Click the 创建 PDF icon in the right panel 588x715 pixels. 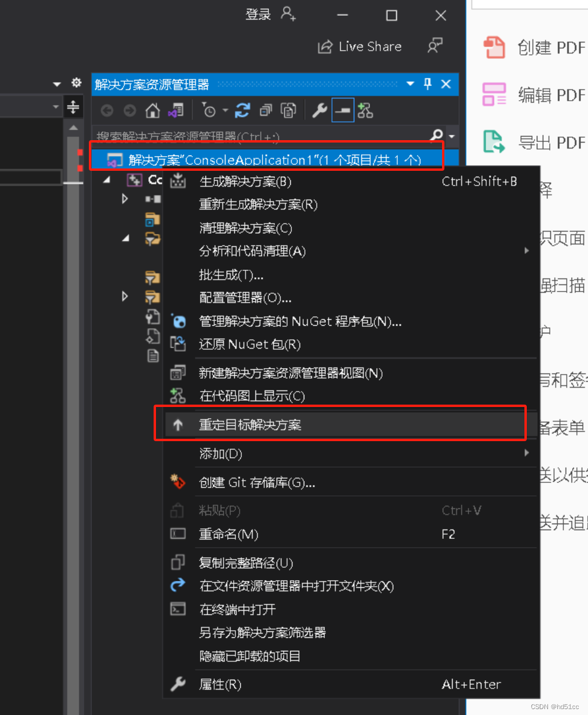(x=494, y=48)
